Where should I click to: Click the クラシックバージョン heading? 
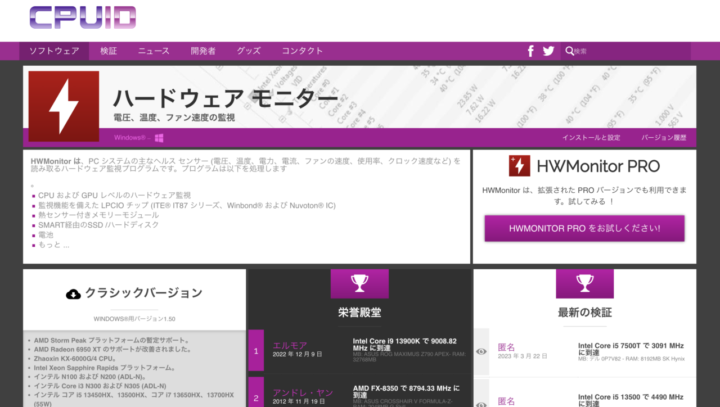(x=144, y=293)
